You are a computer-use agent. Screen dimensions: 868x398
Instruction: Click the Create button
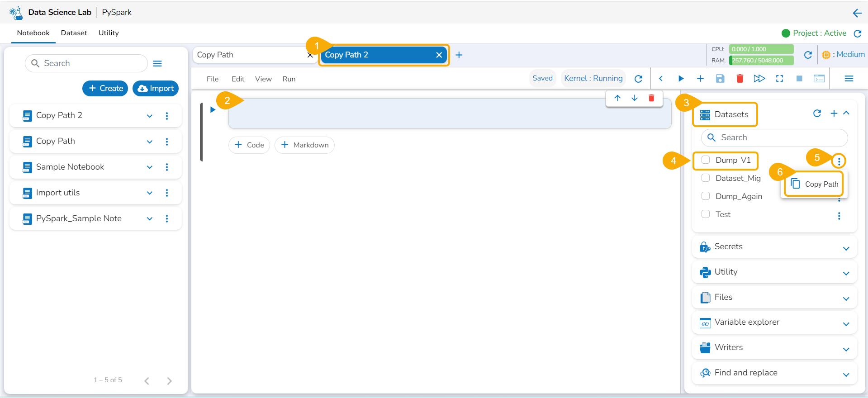(x=105, y=88)
